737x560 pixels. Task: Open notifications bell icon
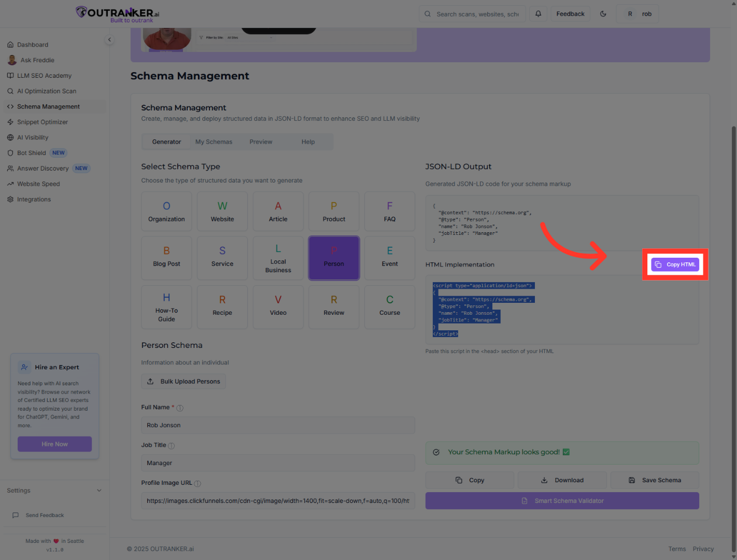coord(538,14)
